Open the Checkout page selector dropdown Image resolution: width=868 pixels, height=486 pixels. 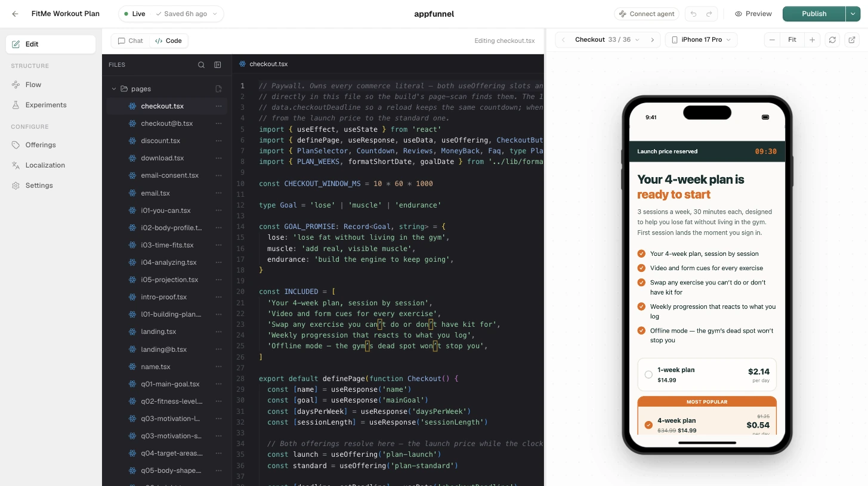(607, 40)
